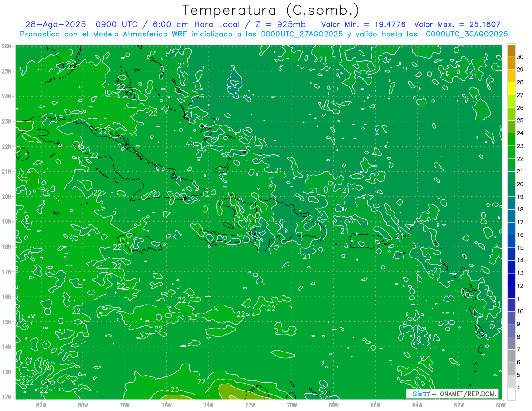Click the "26N" latitude axis label
The image size is (532, 411).
click(x=7, y=46)
